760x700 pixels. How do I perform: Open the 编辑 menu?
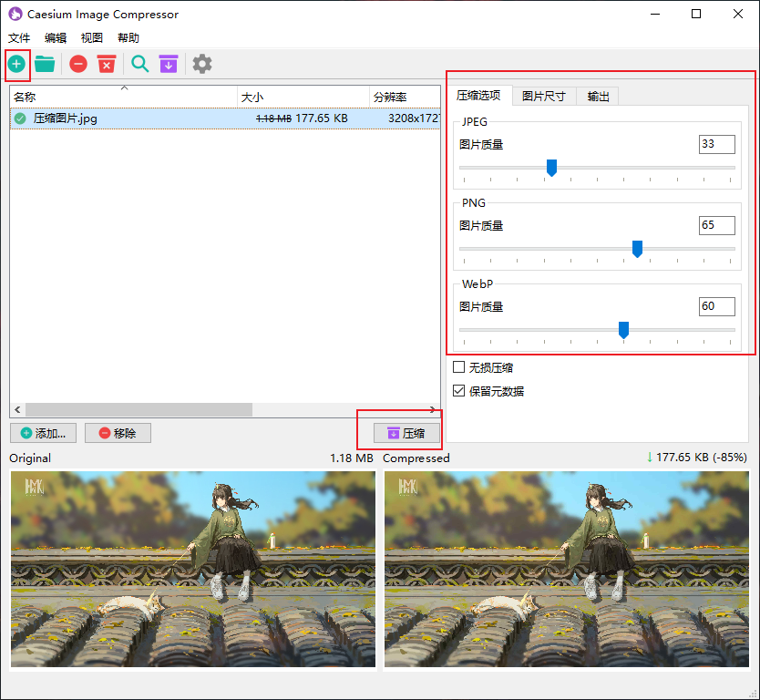click(x=56, y=37)
